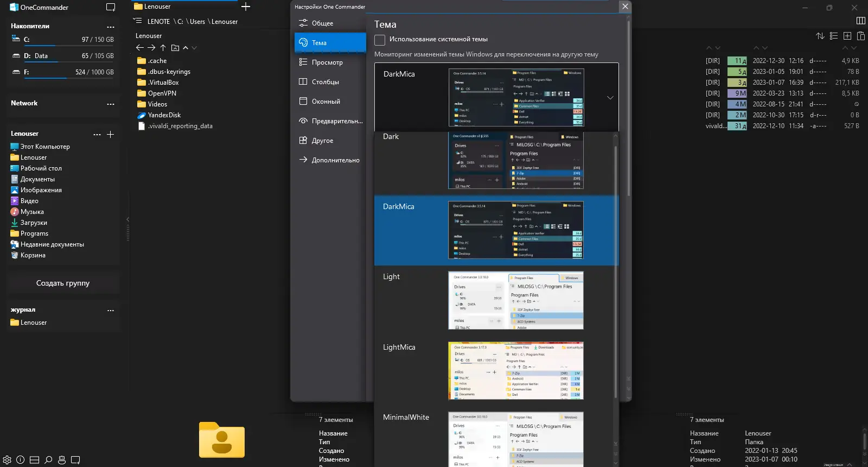Toggle the split-rows layout icon

(x=34, y=460)
